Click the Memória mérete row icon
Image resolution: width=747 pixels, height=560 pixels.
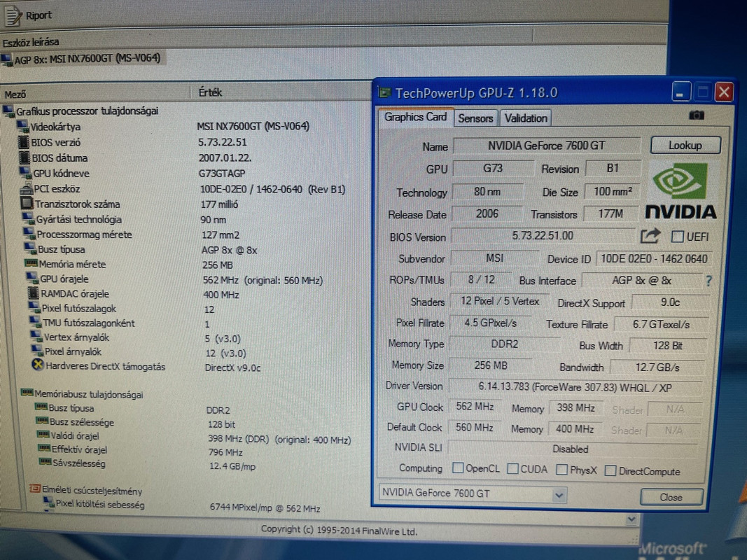click(x=32, y=263)
